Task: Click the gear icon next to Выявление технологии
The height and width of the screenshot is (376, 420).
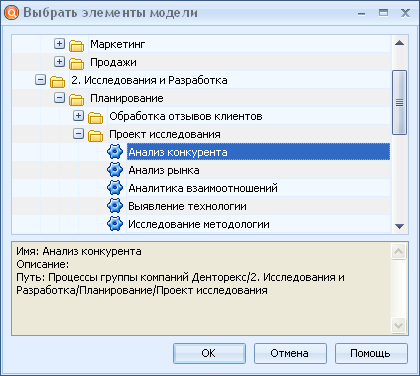Action: point(115,206)
